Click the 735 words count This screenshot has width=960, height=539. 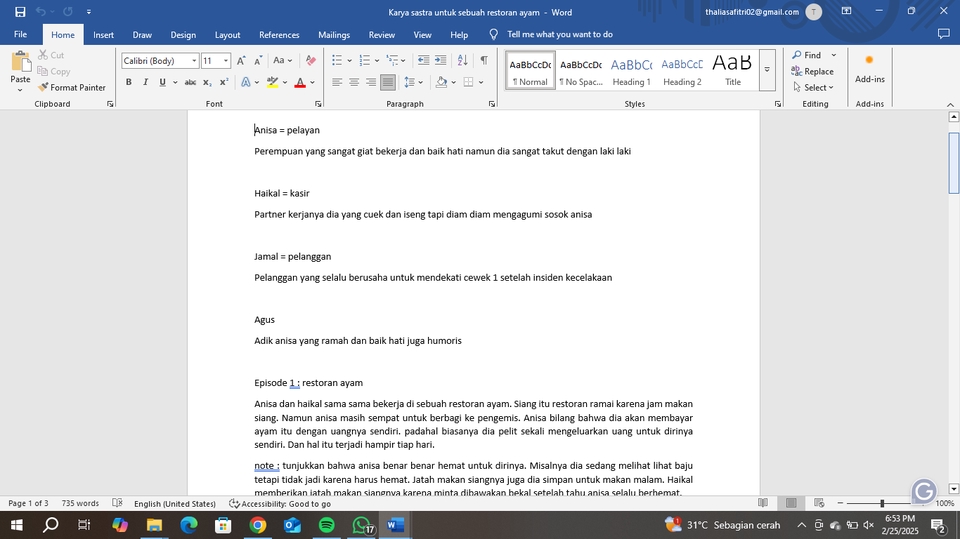pos(80,503)
